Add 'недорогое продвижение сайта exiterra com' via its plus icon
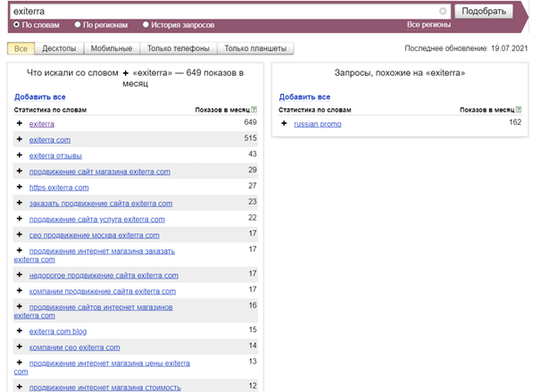Screen dimensions: 557x392 coord(20,275)
